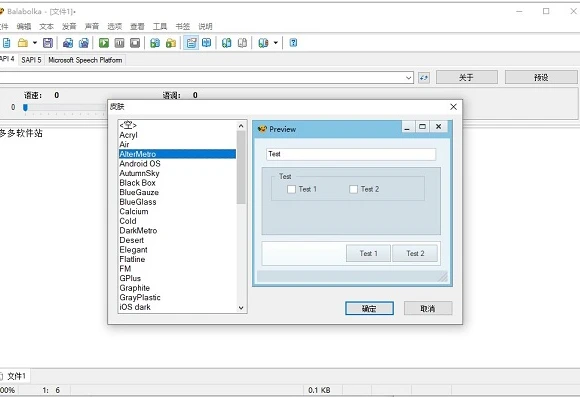The width and height of the screenshot is (580, 397).
Task: Open the 文本 menu
Action: click(47, 26)
